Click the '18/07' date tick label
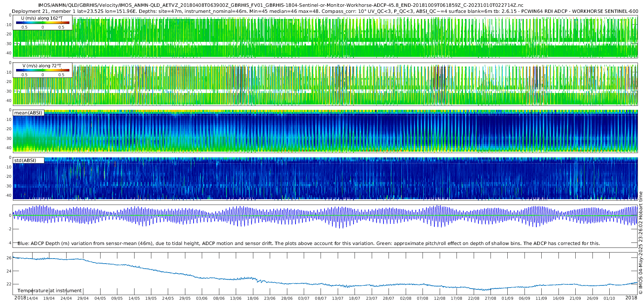 click(x=355, y=298)
